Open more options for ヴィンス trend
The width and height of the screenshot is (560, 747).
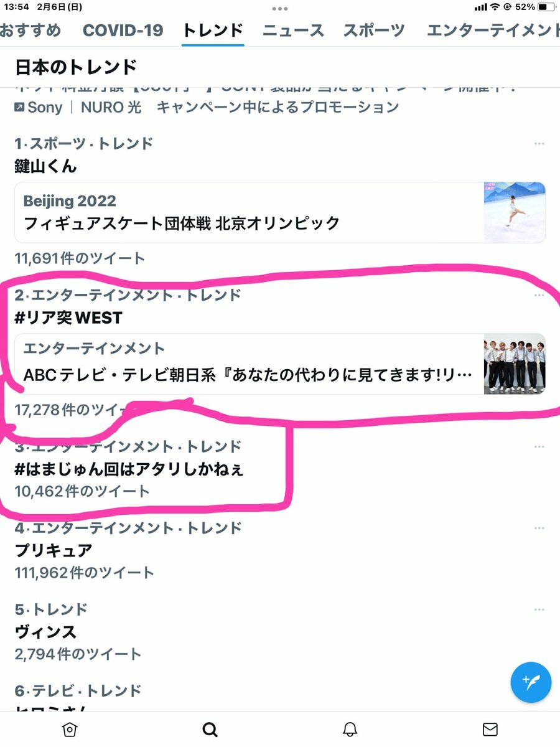(x=539, y=609)
